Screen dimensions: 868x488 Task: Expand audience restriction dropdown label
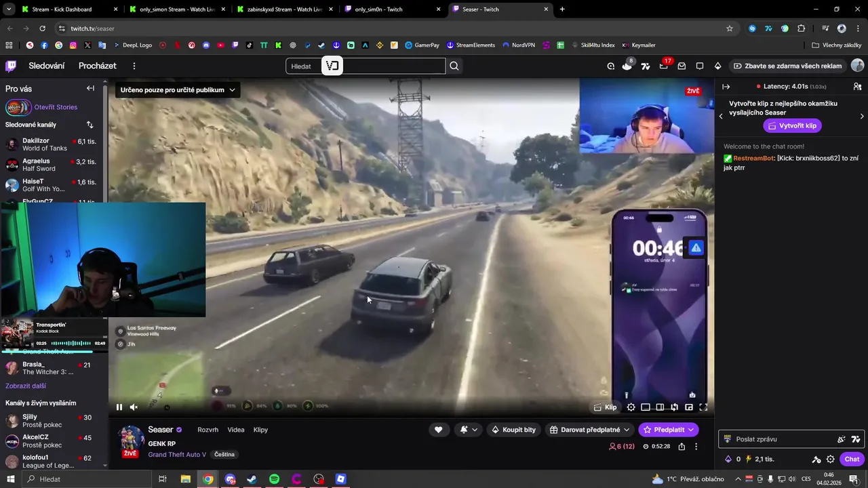[178, 89]
